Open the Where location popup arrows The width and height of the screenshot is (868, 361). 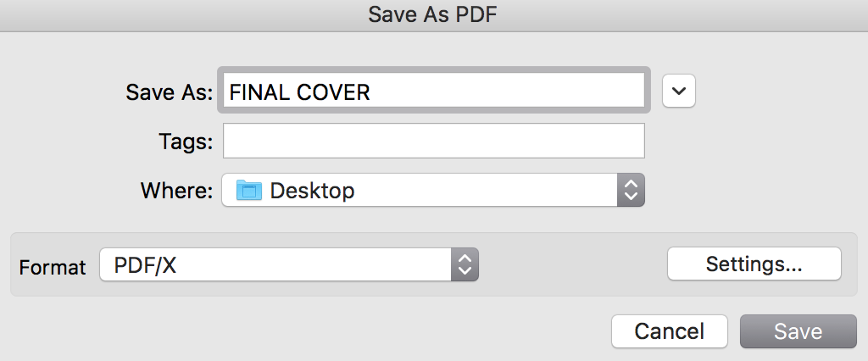pos(631,190)
